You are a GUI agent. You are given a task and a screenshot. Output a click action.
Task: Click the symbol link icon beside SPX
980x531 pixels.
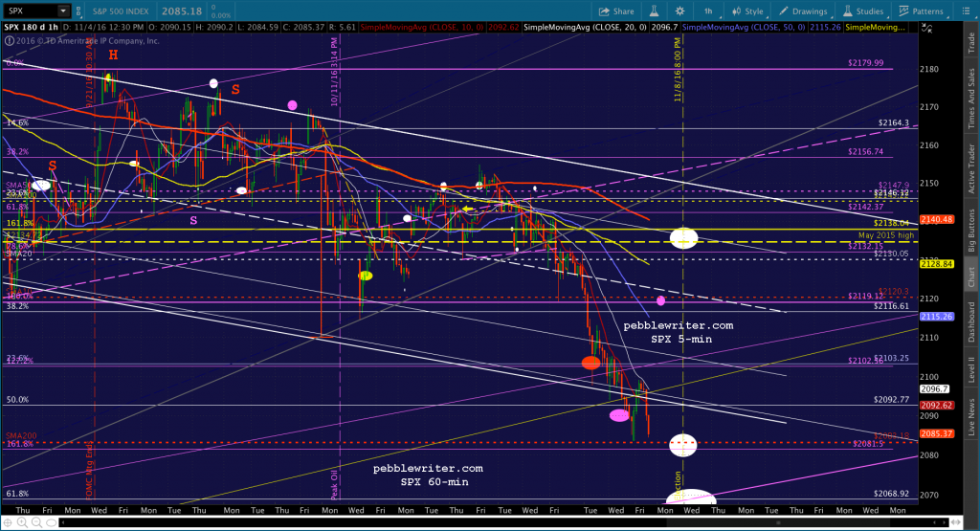coord(78,11)
